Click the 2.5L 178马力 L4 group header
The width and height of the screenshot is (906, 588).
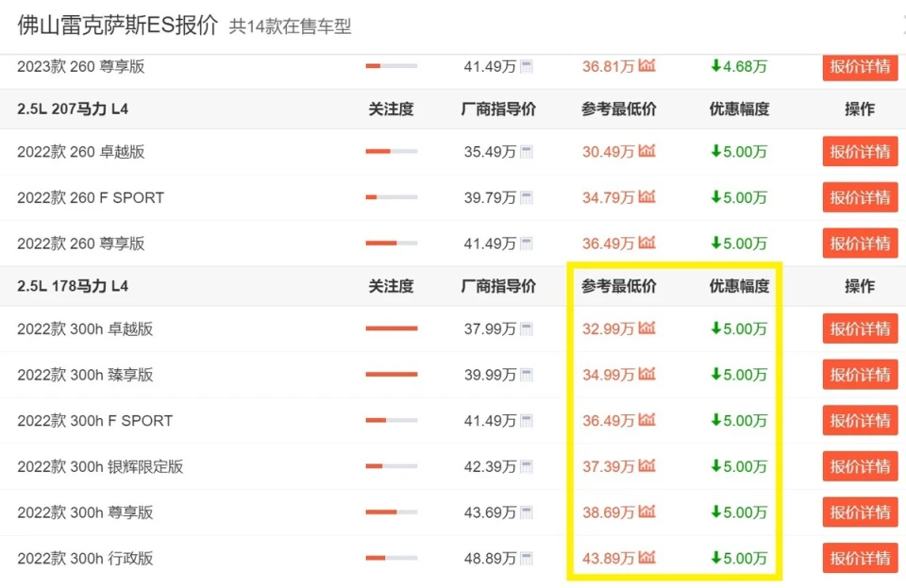(x=73, y=286)
